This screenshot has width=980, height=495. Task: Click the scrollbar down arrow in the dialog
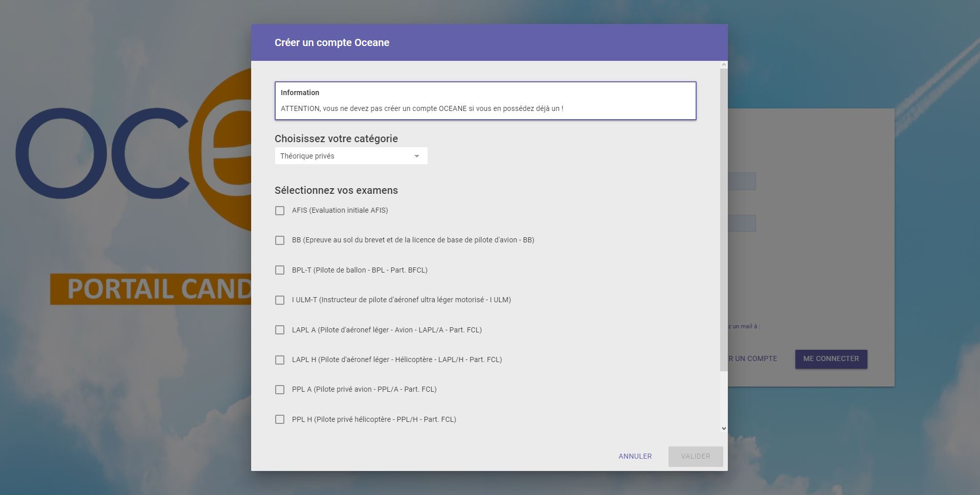(x=724, y=429)
